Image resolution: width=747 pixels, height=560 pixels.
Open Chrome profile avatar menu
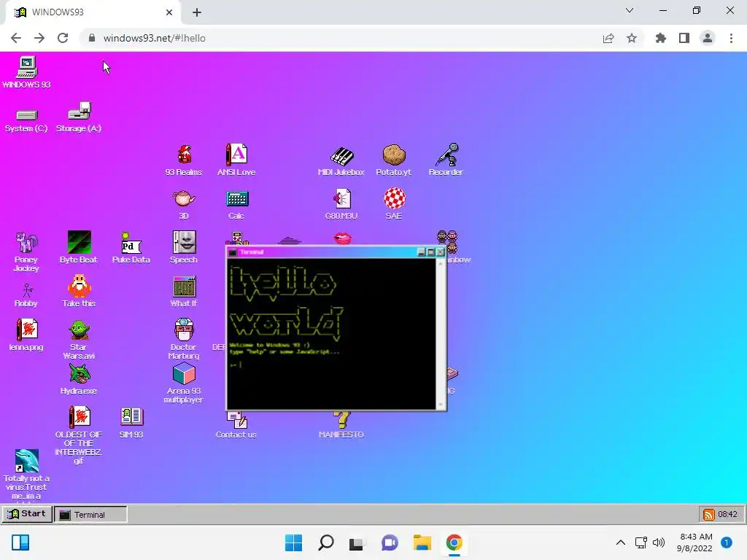pos(708,38)
